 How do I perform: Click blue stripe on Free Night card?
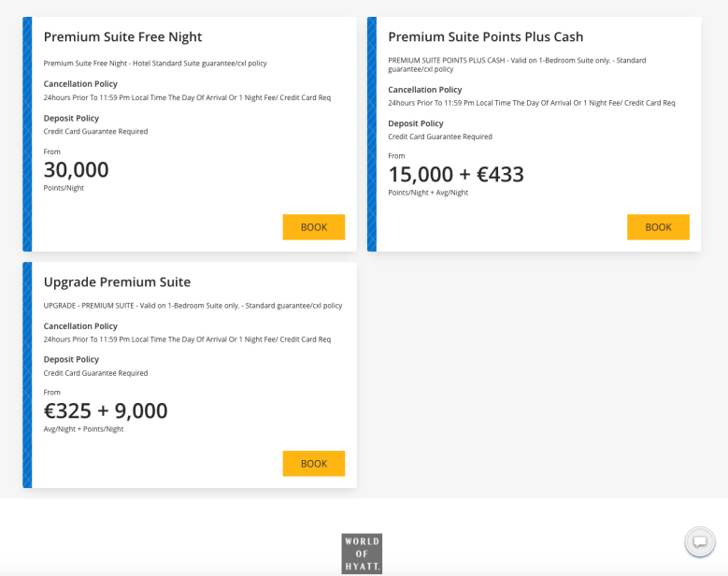(x=27, y=134)
